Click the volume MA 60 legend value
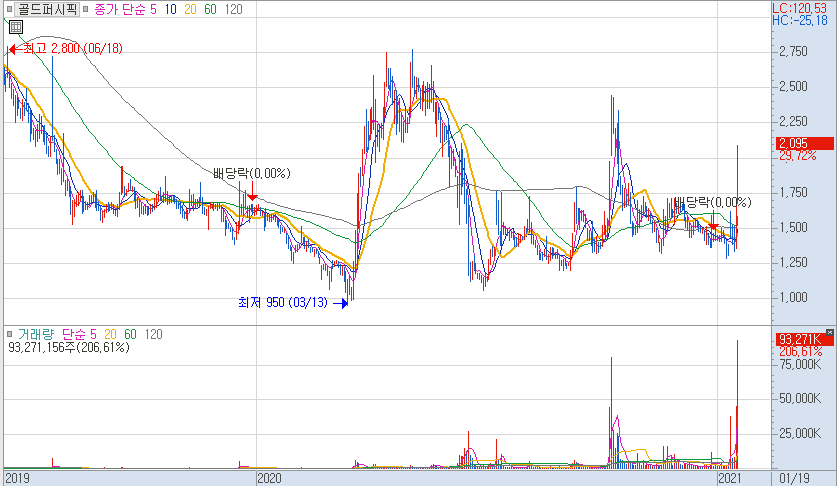 coord(130,334)
